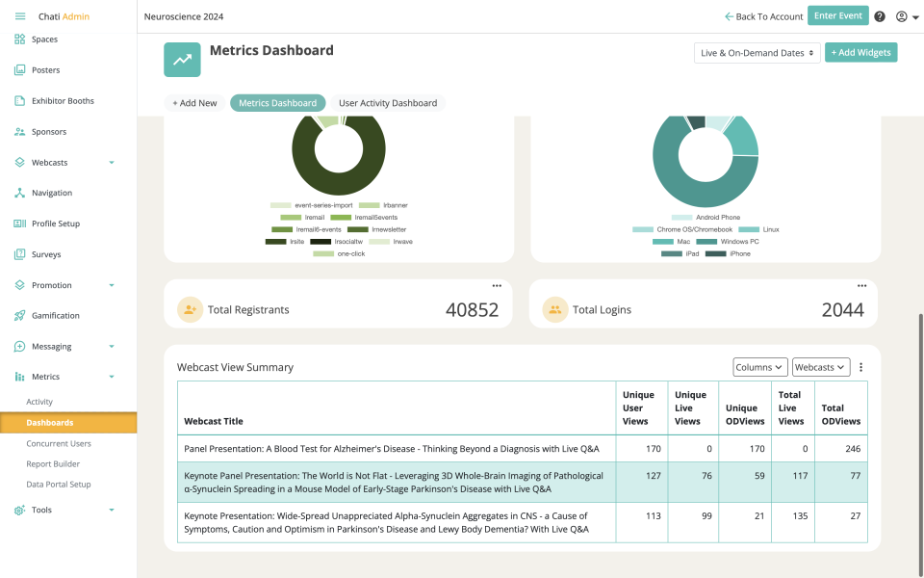Click the + Add New button
The height and width of the screenshot is (578, 924).
[x=194, y=103]
